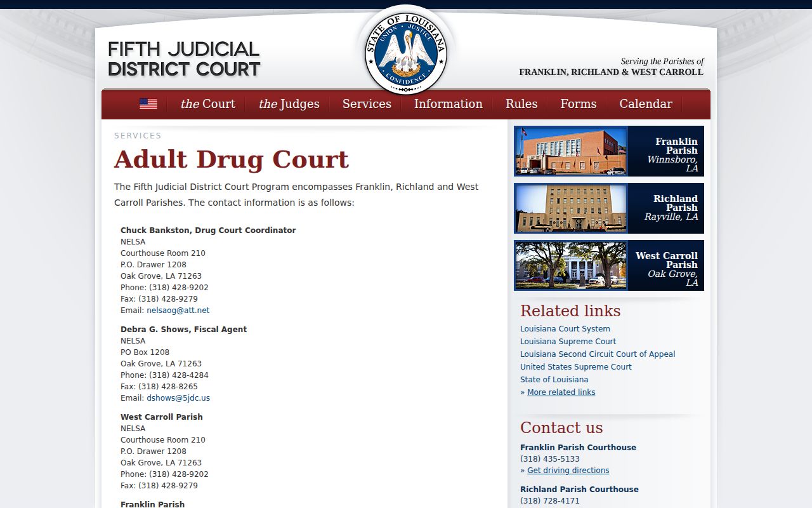Click the American flag home icon
This screenshot has width=812, height=508.
click(148, 104)
